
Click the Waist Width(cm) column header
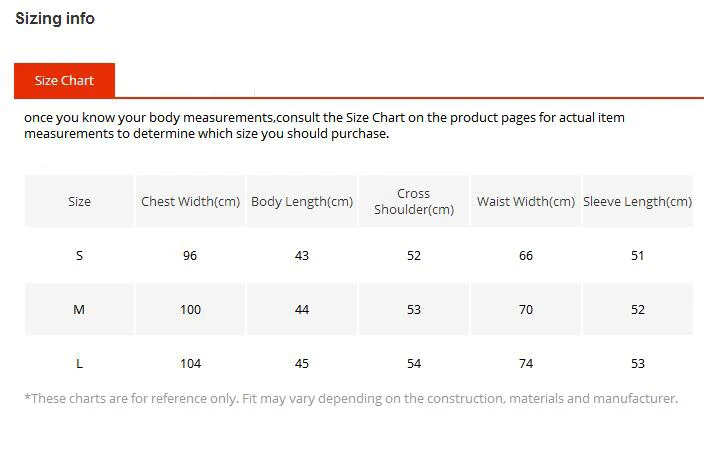526,201
